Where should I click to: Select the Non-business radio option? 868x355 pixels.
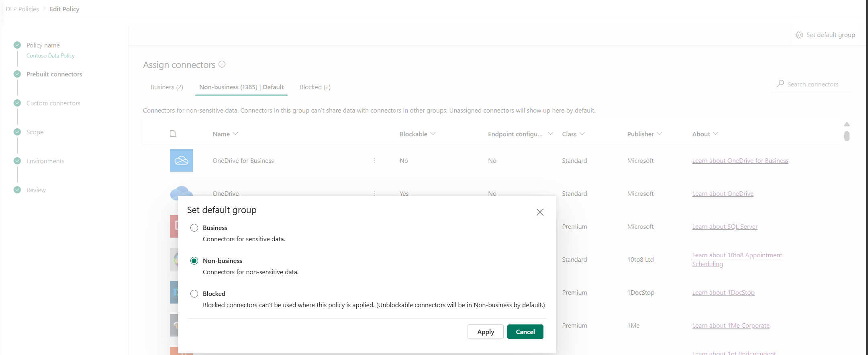[x=194, y=261]
